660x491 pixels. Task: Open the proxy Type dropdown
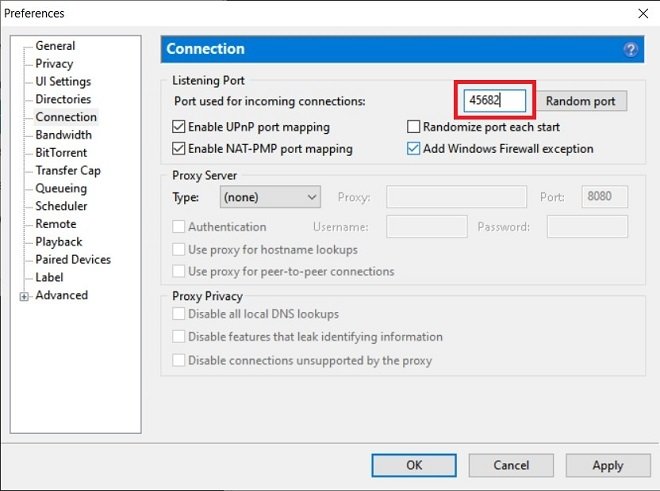point(270,197)
